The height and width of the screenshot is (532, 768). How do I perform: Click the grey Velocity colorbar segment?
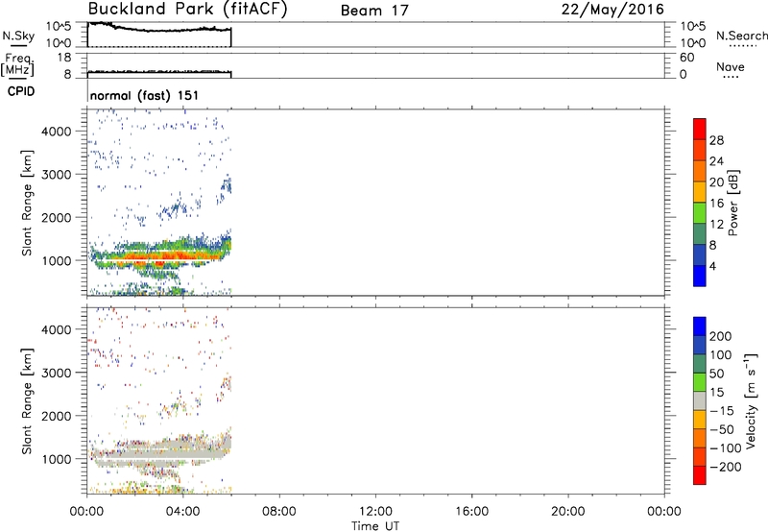[700, 400]
